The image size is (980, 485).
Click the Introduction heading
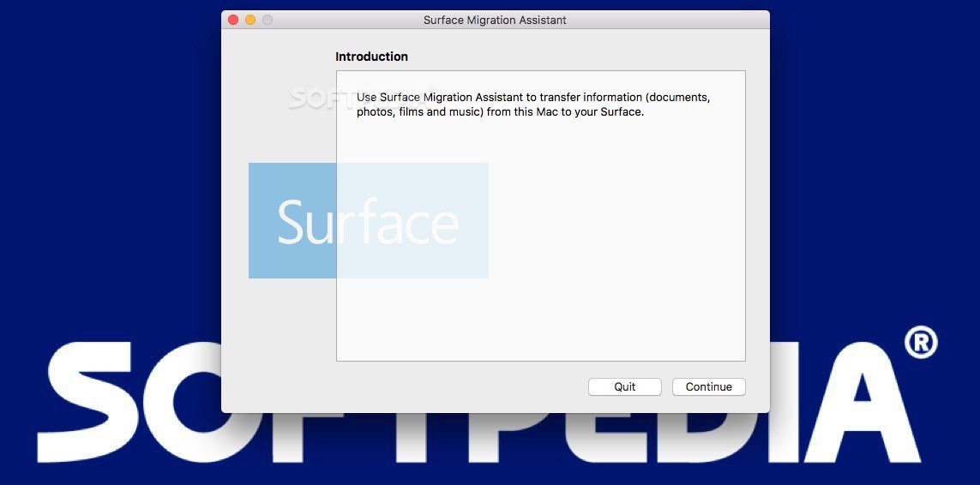pyautogui.click(x=371, y=57)
